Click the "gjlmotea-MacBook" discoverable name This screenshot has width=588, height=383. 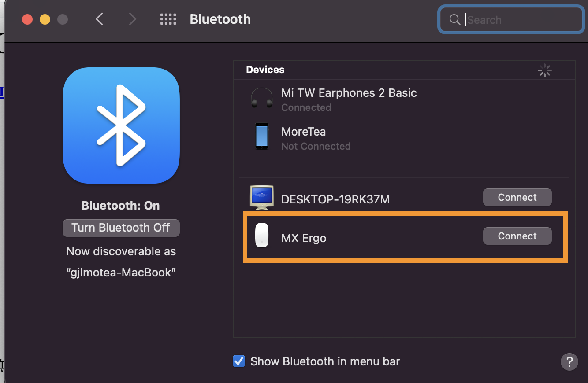coord(121,273)
